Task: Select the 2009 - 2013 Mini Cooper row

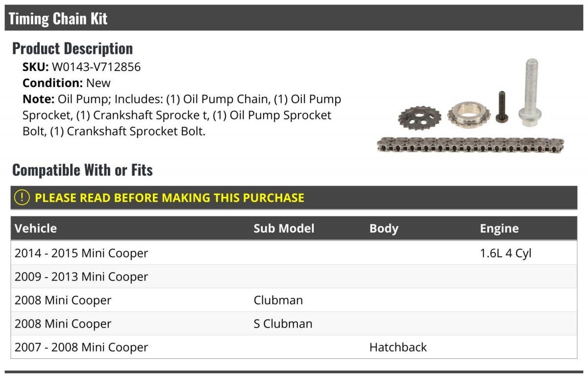Action: (294, 277)
